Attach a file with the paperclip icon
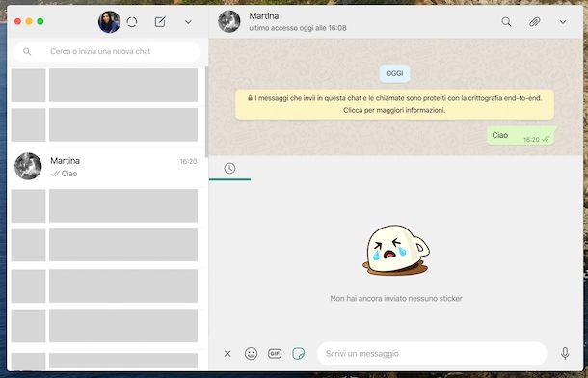Viewport: 588px width, 378px height. tap(534, 22)
